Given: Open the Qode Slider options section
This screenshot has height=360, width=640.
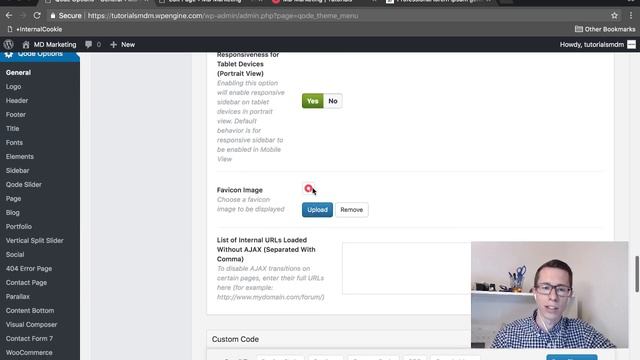Looking at the screenshot, I should [24, 184].
